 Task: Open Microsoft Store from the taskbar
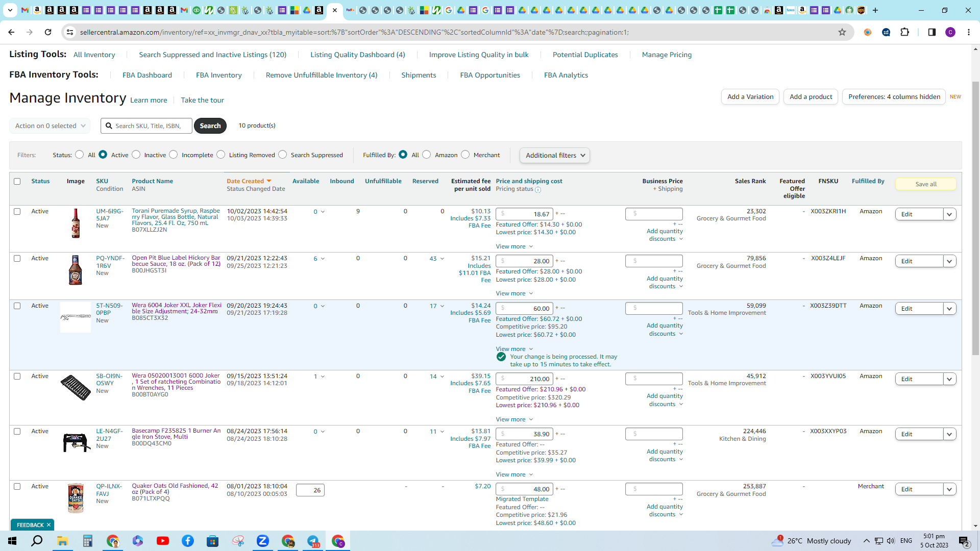pyautogui.click(x=213, y=541)
